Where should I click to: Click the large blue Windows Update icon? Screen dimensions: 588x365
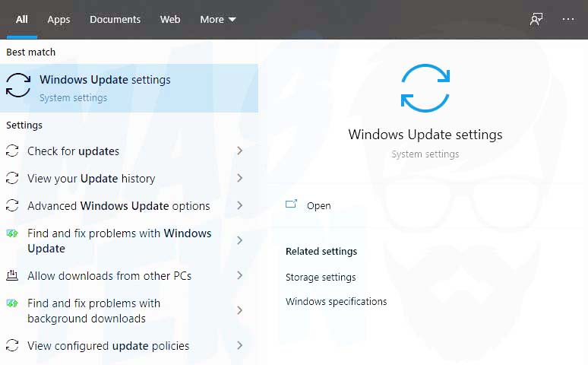coord(425,88)
